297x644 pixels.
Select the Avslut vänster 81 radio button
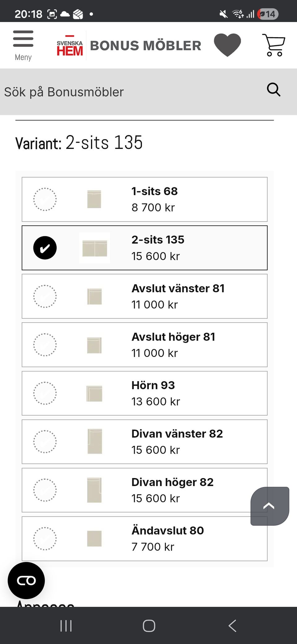[45, 296]
